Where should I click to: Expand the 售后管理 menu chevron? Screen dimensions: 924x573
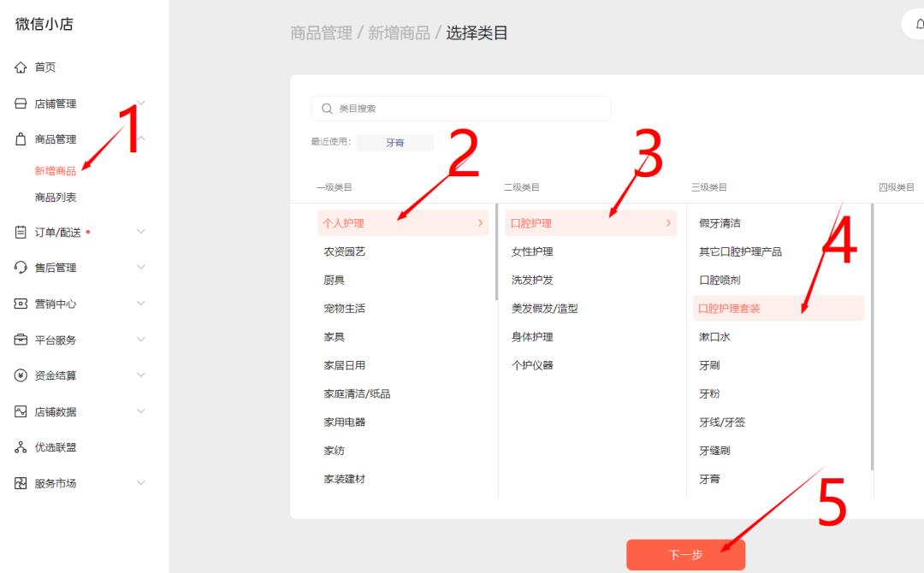tap(141, 267)
